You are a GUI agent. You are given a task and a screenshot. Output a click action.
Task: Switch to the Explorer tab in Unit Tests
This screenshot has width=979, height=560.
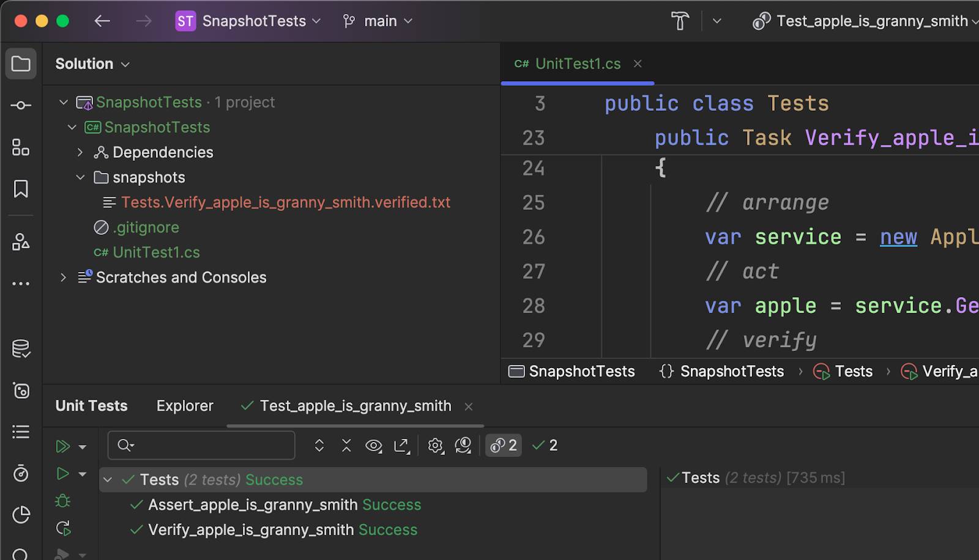(x=185, y=406)
